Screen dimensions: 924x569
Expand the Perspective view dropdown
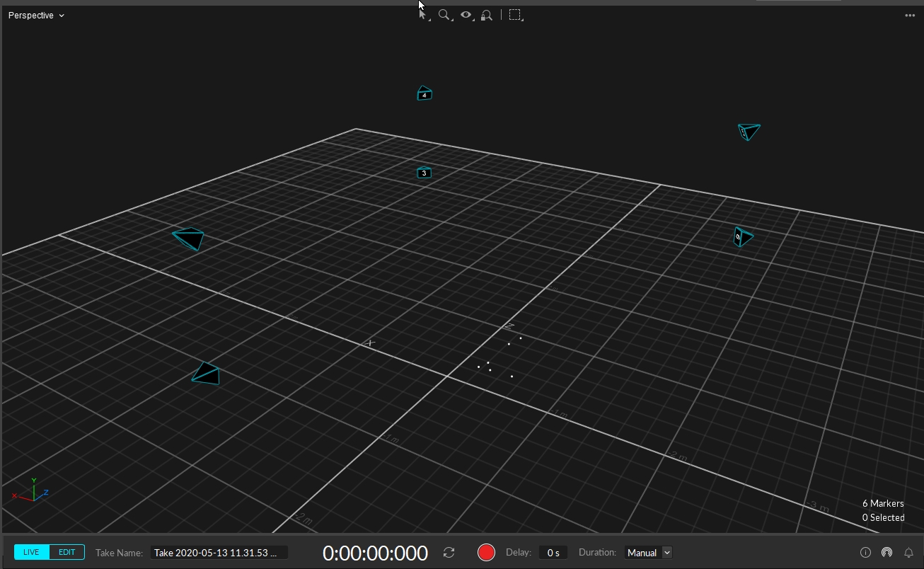36,16
